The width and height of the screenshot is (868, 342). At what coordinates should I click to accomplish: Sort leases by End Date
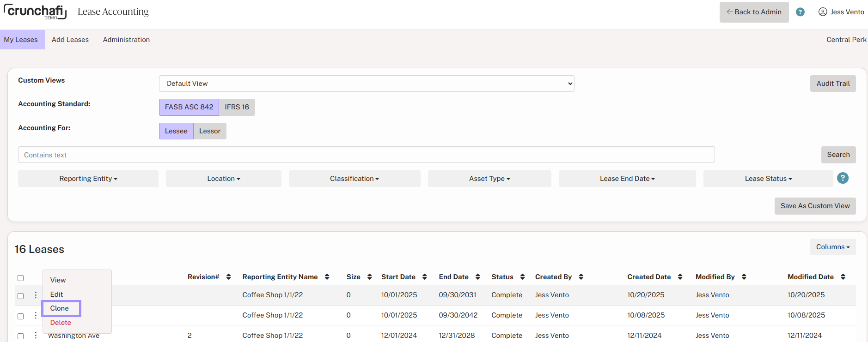[x=477, y=277]
